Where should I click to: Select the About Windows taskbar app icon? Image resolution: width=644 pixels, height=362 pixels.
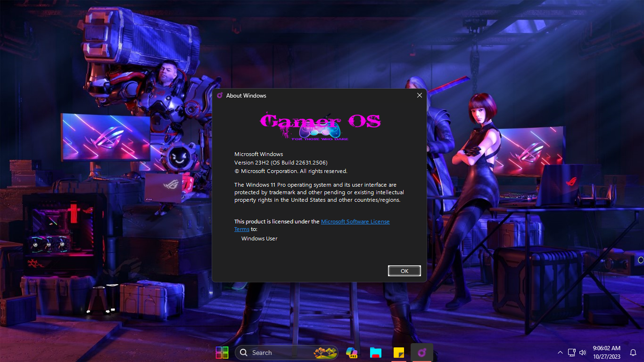422,353
